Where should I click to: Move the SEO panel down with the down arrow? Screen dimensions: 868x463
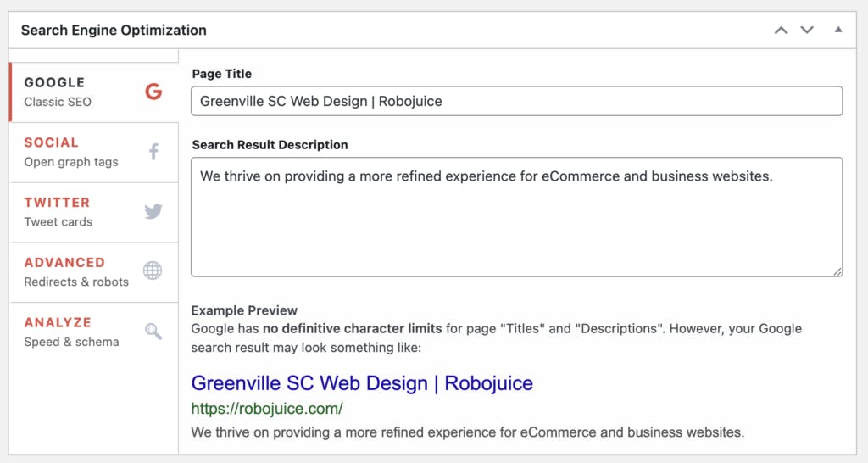click(x=807, y=30)
